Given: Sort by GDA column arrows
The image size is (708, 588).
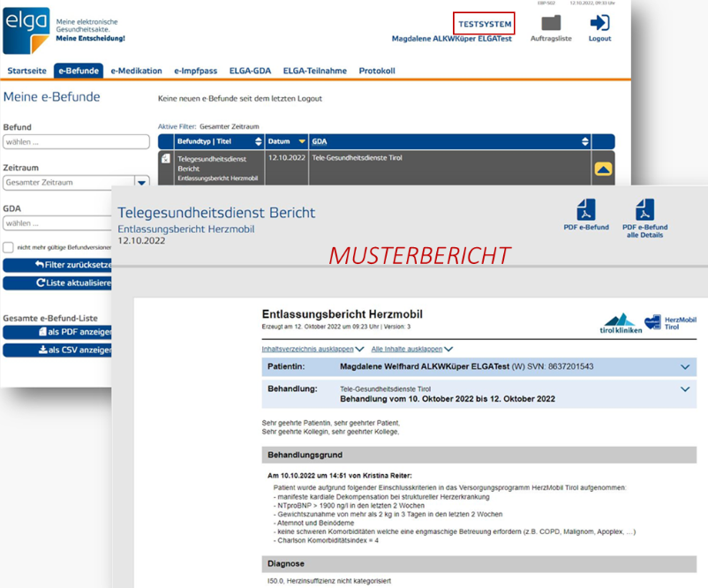Looking at the screenshot, I should pyautogui.click(x=585, y=141).
